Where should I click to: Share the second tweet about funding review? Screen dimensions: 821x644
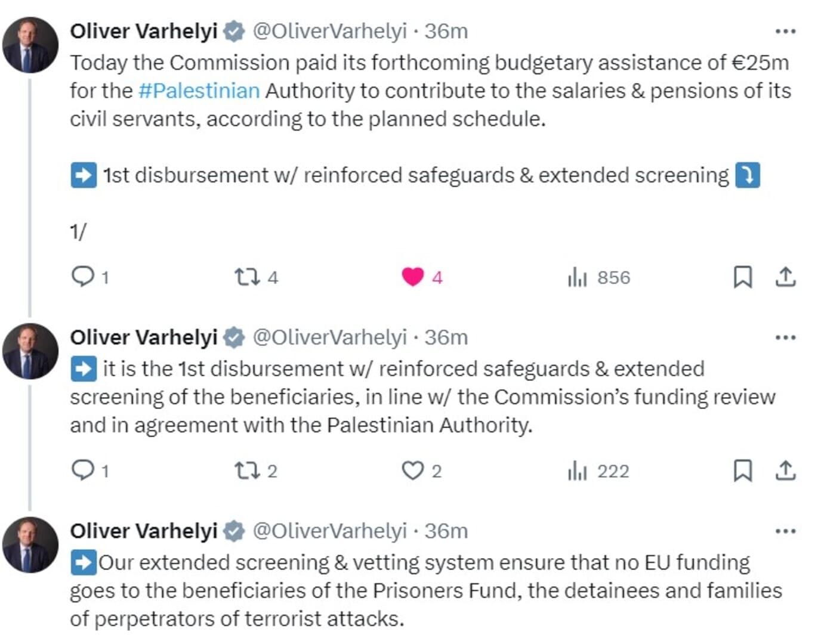[x=785, y=471]
